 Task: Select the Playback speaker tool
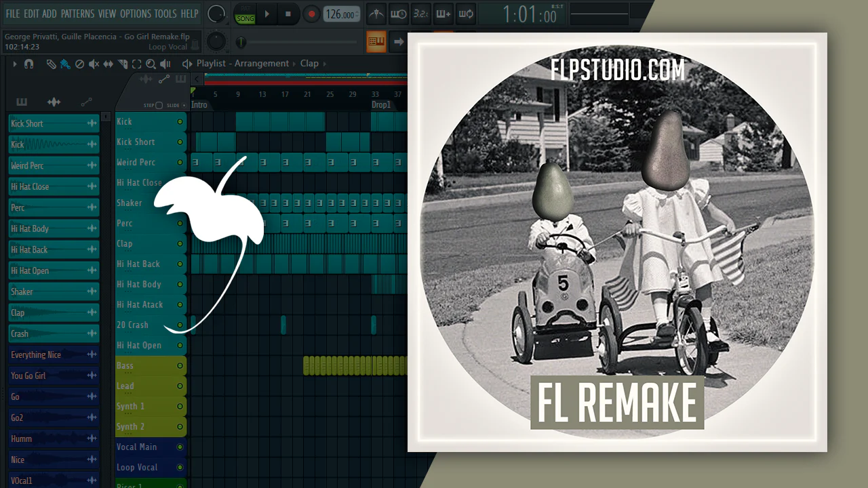[165, 64]
